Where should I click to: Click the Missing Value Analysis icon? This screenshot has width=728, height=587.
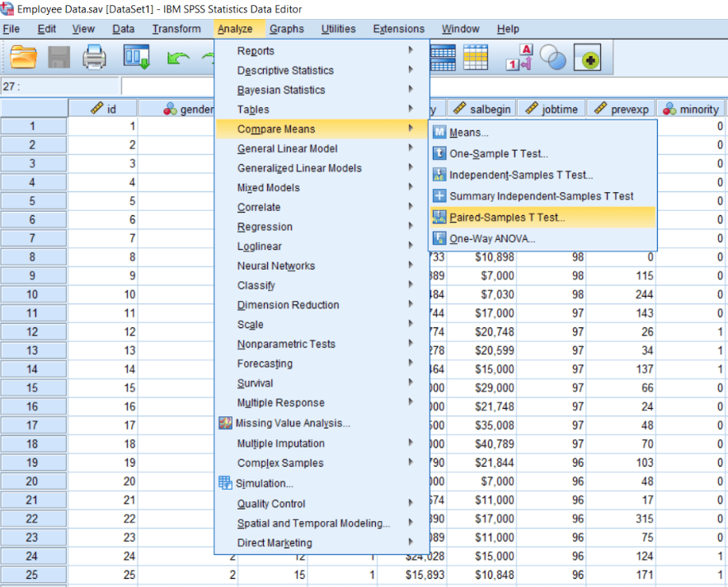coord(226,423)
